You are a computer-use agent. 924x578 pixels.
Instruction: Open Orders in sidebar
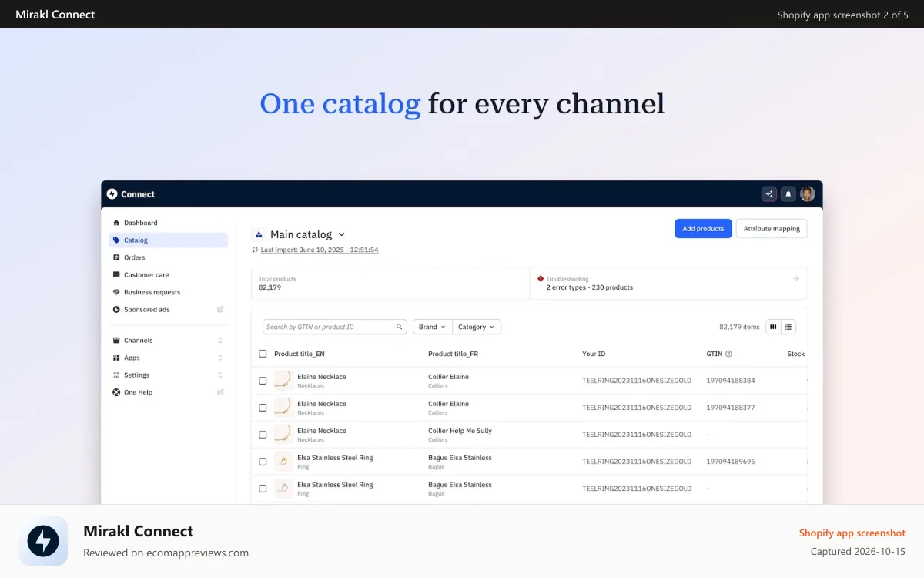tap(169, 257)
